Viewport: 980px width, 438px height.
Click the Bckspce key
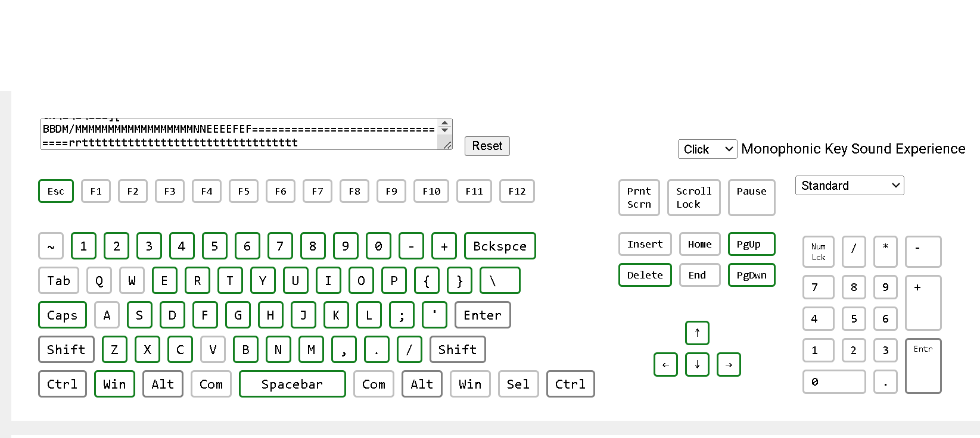pyautogui.click(x=499, y=246)
